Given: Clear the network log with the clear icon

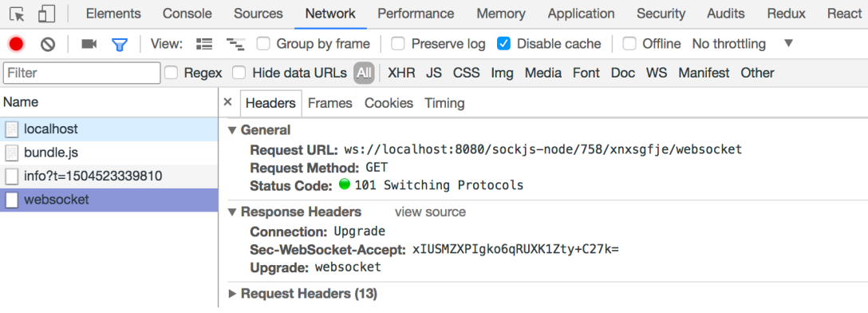Looking at the screenshot, I should click(48, 44).
